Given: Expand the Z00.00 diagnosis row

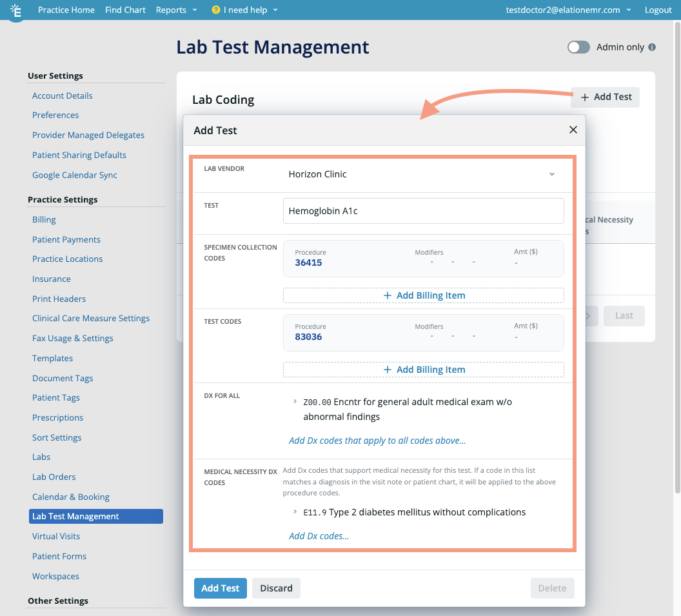Looking at the screenshot, I should point(295,402).
